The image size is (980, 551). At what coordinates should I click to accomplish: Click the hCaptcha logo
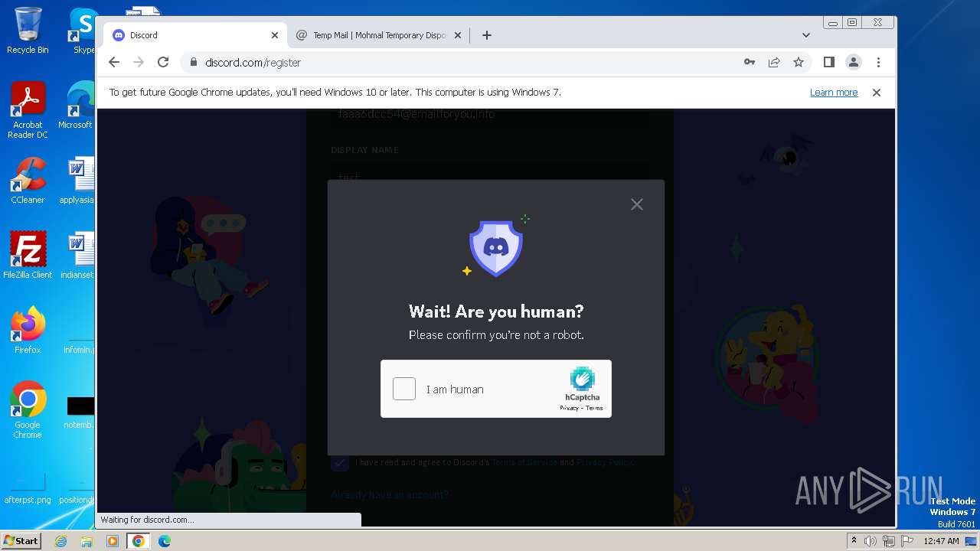tap(583, 379)
